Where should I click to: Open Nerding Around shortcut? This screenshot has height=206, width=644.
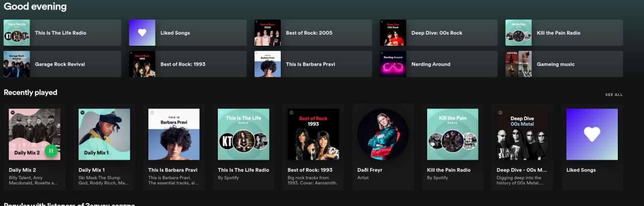(439, 64)
